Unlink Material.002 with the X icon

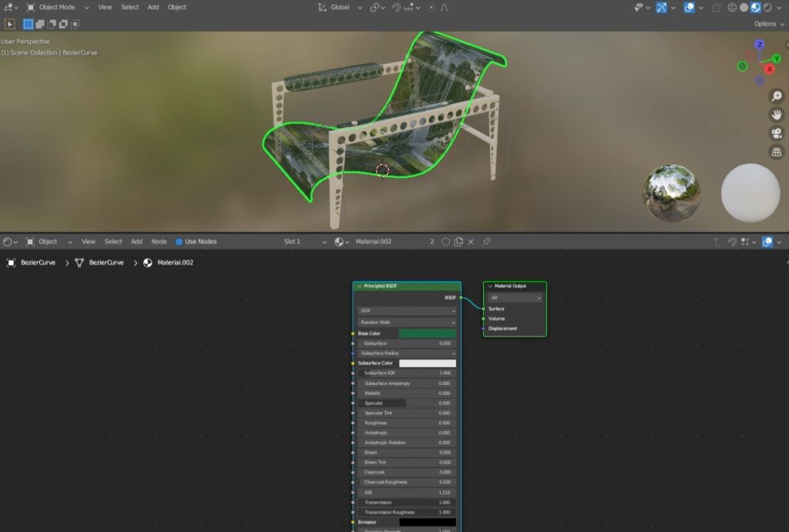(x=471, y=242)
